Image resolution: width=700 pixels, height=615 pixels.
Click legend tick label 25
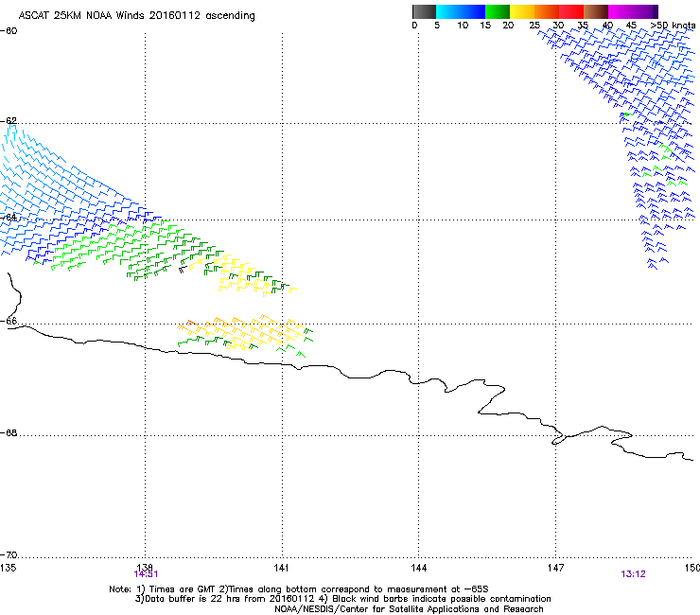coord(534,26)
